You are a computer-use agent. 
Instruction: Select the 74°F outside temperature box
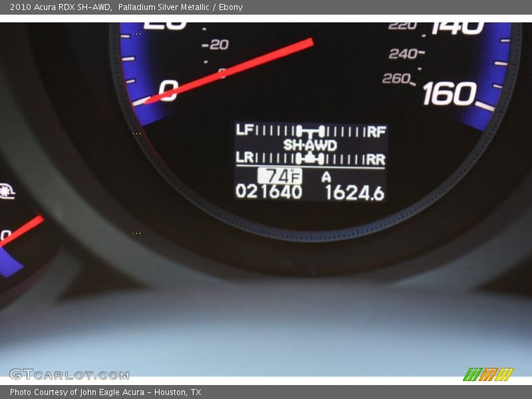point(279,176)
